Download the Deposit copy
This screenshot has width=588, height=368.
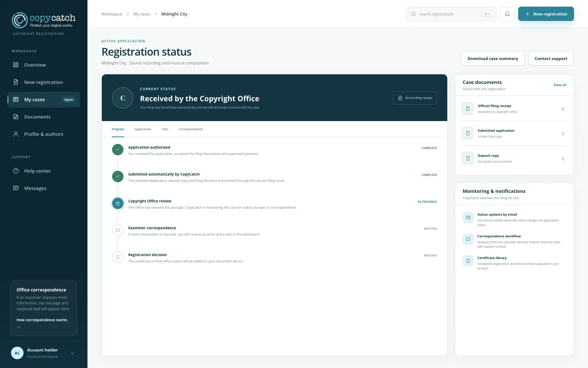[x=563, y=158]
